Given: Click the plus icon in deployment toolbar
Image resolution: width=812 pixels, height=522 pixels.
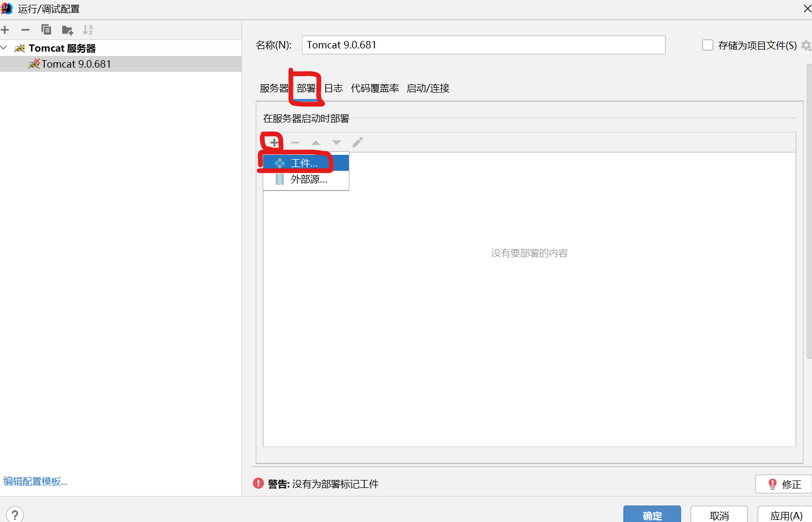Looking at the screenshot, I should (x=274, y=143).
